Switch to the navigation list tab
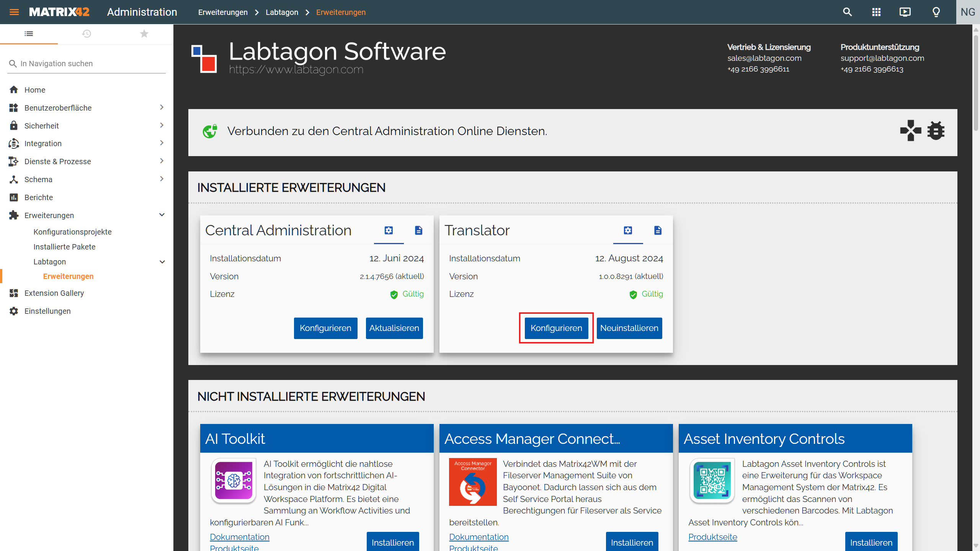 point(29,34)
